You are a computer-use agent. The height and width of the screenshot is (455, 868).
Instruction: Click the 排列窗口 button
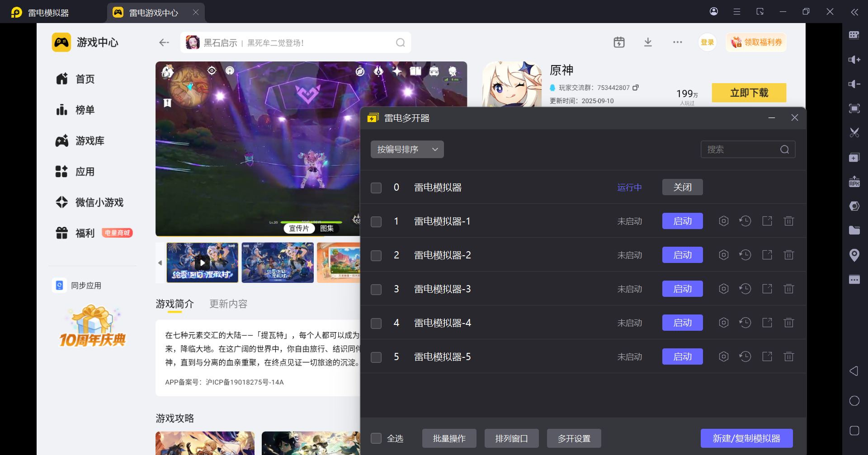tap(511, 438)
